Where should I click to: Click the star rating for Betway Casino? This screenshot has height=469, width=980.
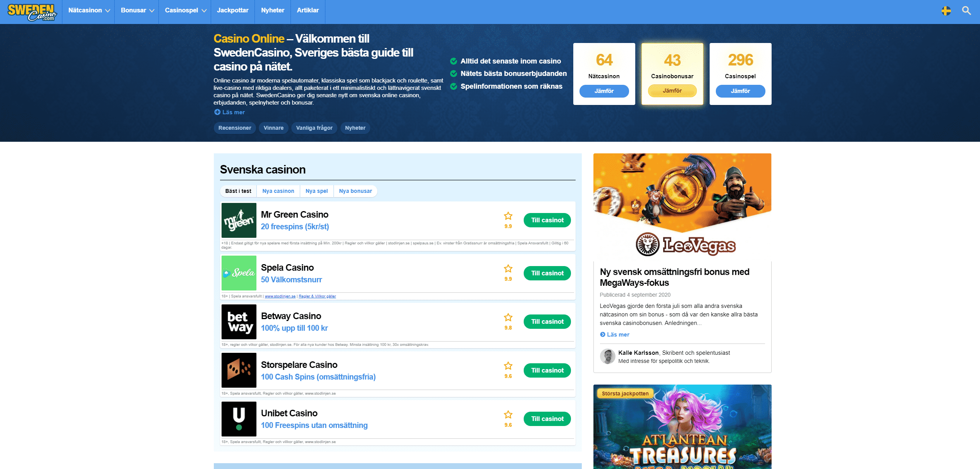(x=508, y=318)
